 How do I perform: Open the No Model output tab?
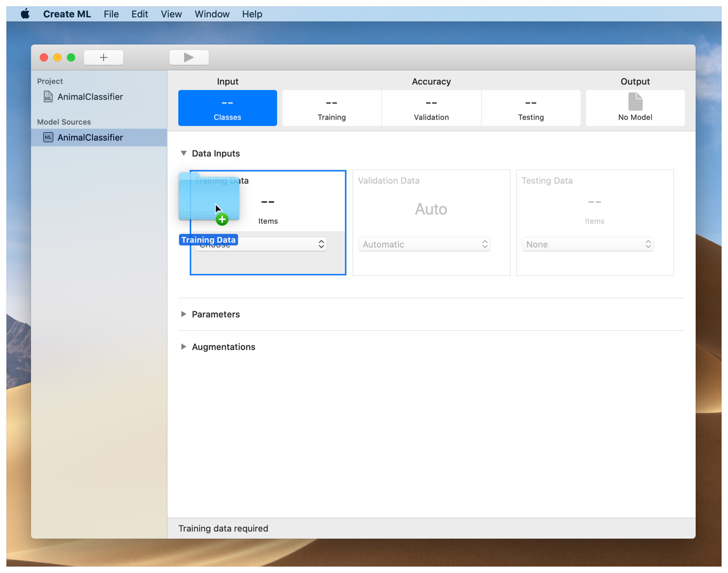coord(635,108)
